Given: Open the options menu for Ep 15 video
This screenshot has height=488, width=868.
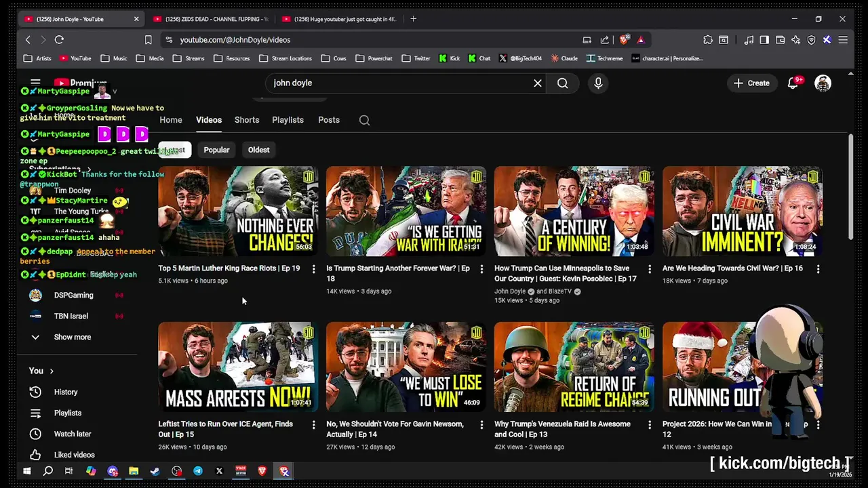Looking at the screenshot, I should click(x=313, y=425).
